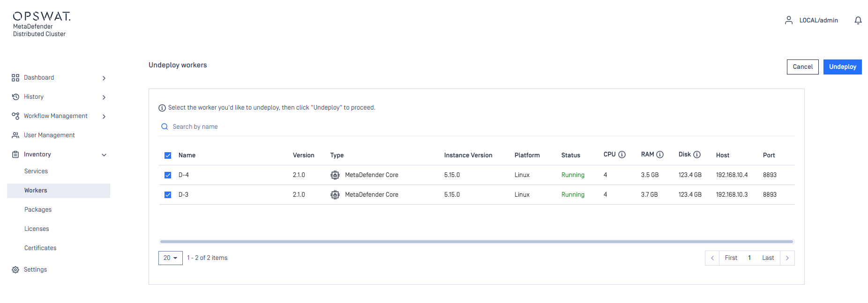Click the Host column header

point(723,155)
